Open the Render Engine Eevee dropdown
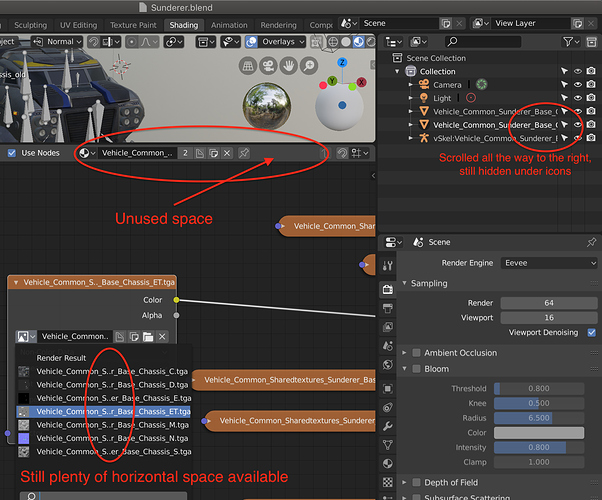The width and height of the screenshot is (602, 500). [x=549, y=263]
